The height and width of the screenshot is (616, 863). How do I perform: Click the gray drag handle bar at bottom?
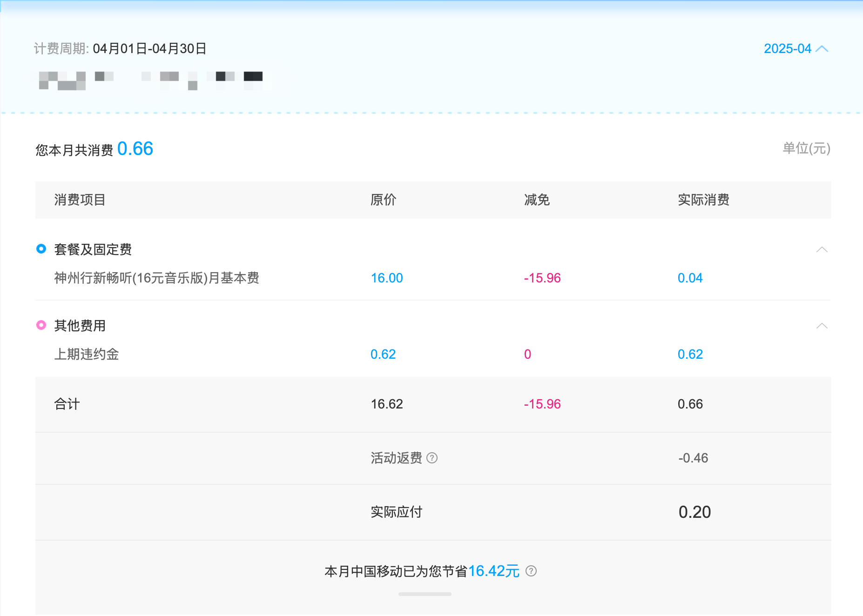(425, 594)
